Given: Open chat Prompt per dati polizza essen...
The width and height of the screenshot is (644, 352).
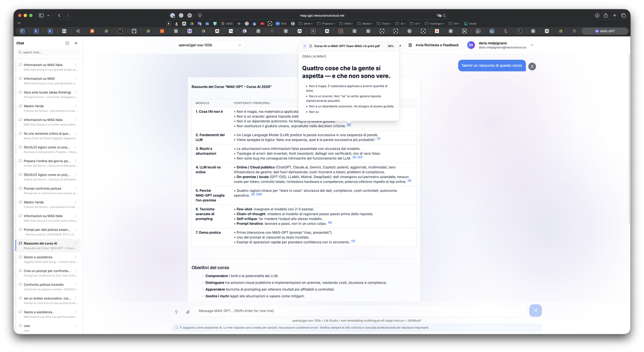Looking at the screenshot, I should click(x=48, y=232).
